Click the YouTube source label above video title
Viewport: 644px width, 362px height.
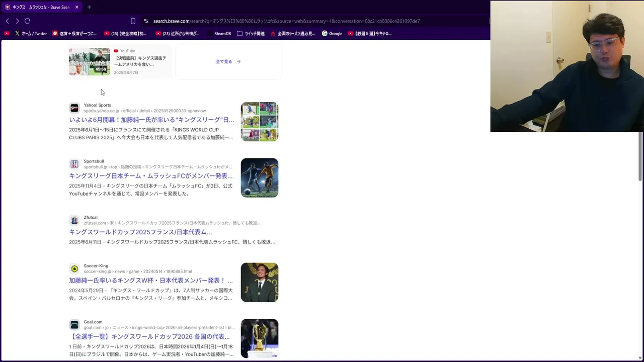pos(128,51)
